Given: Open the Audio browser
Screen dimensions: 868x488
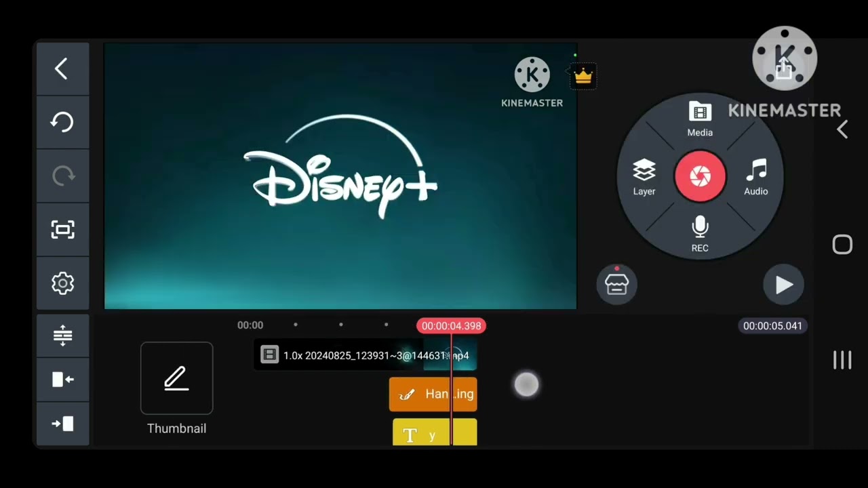Looking at the screenshot, I should (756, 178).
